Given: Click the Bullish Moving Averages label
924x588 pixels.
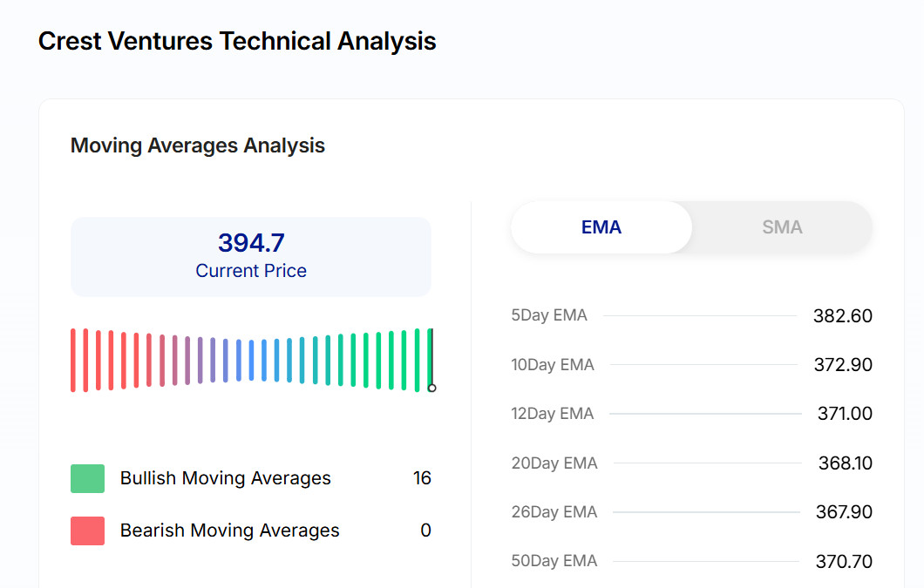Looking at the screenshot, I should coord(226,478).
